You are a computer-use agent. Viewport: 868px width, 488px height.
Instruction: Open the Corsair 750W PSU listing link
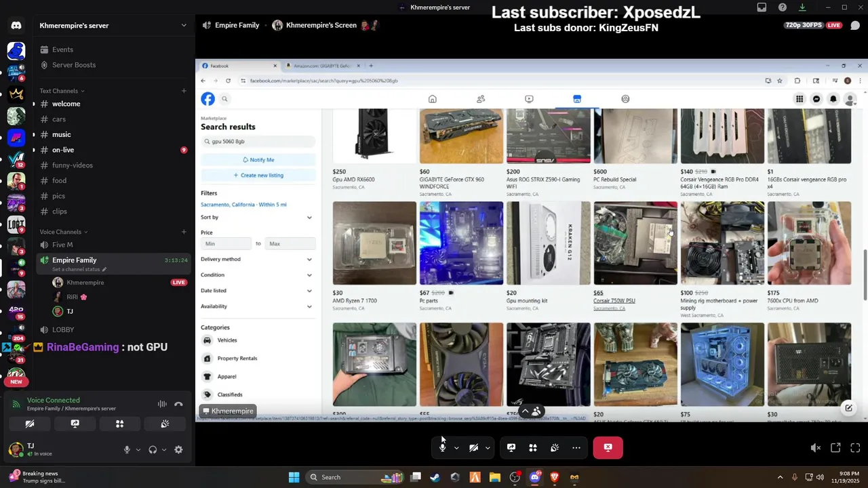(x=614, y=300)
